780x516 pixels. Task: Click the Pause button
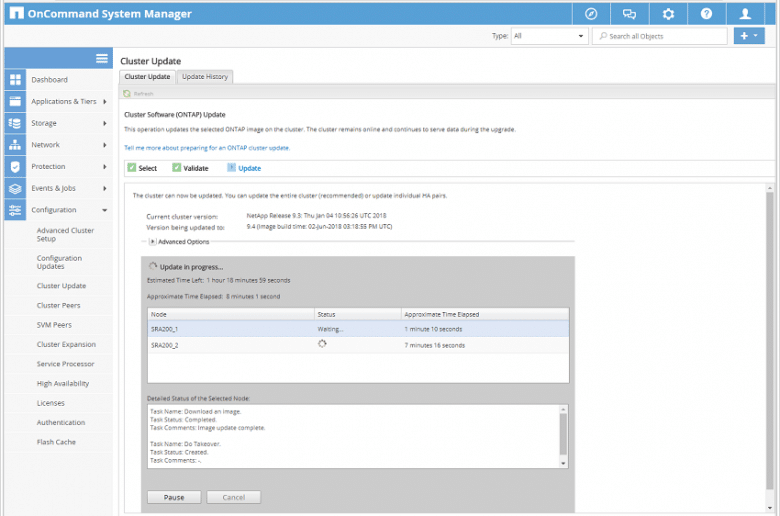[x=174, y=497]
